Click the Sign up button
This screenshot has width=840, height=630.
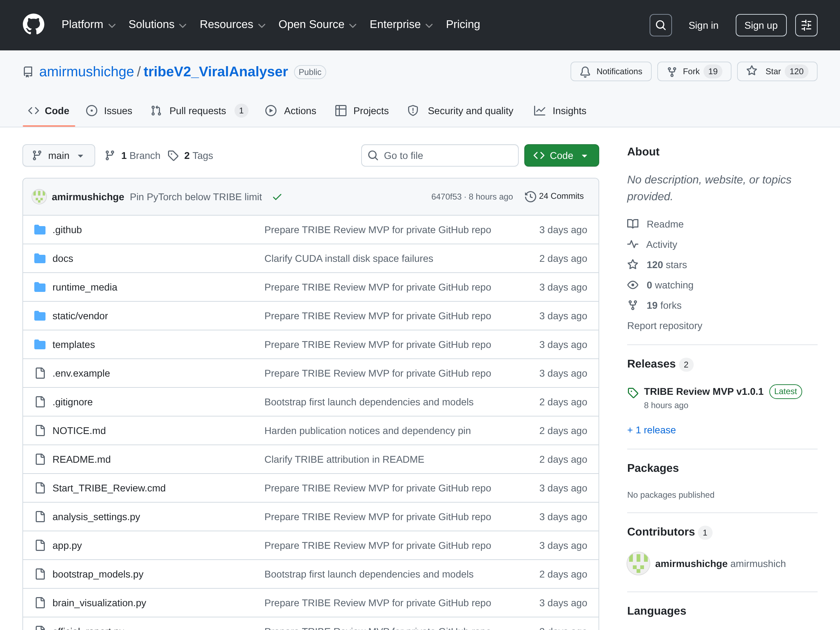pos(761,25)
